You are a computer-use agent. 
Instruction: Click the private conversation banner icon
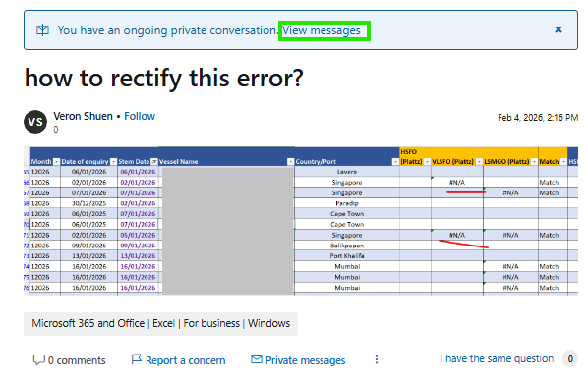pyautogui.click(x=42, y=30)
